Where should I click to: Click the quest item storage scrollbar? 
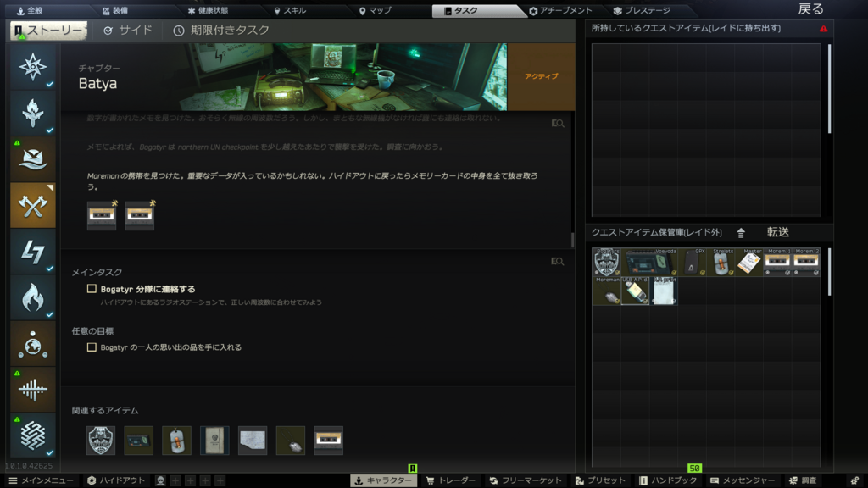coord(829,273)
